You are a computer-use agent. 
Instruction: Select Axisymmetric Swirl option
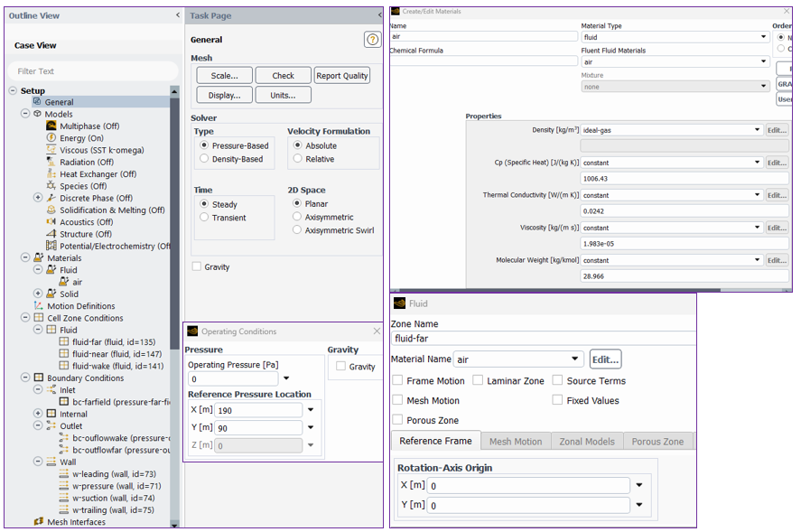(x=297, y=230)
